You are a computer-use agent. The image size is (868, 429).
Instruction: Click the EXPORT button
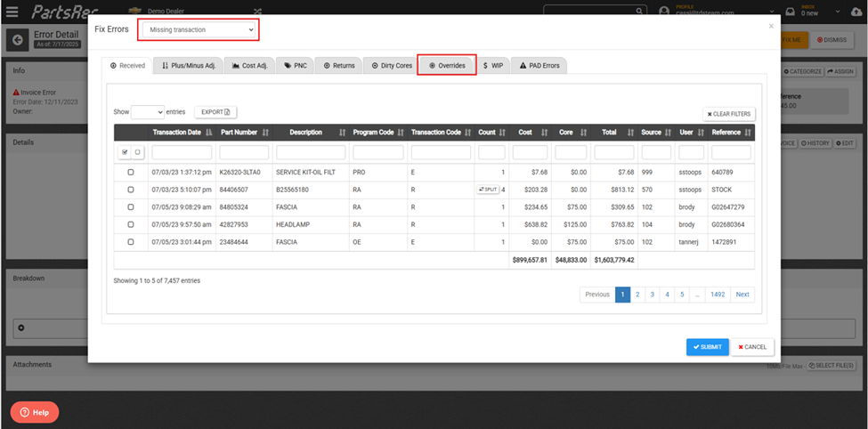215,112
